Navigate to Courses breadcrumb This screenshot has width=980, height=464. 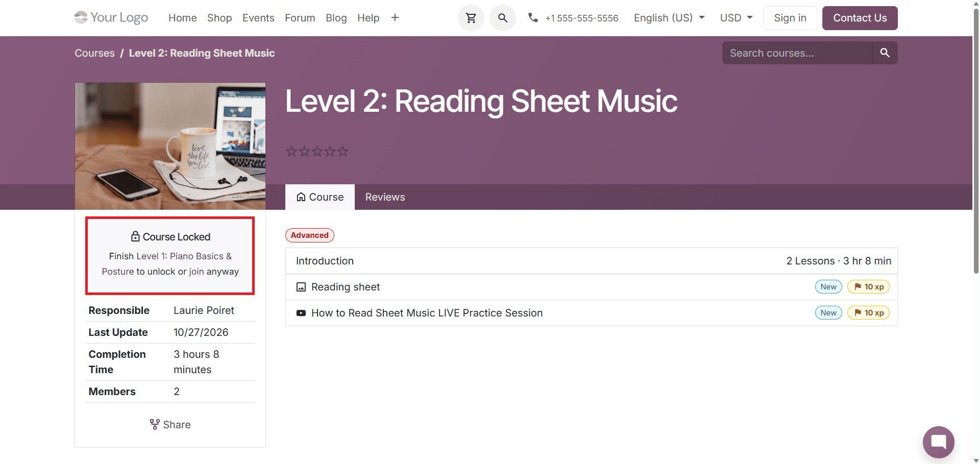[x=95, y=53]
